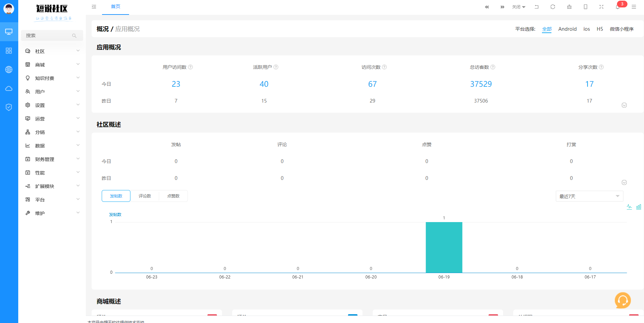Filter platform by Android
This screenshot has height=323, width=644.
(x=567, y=29)
